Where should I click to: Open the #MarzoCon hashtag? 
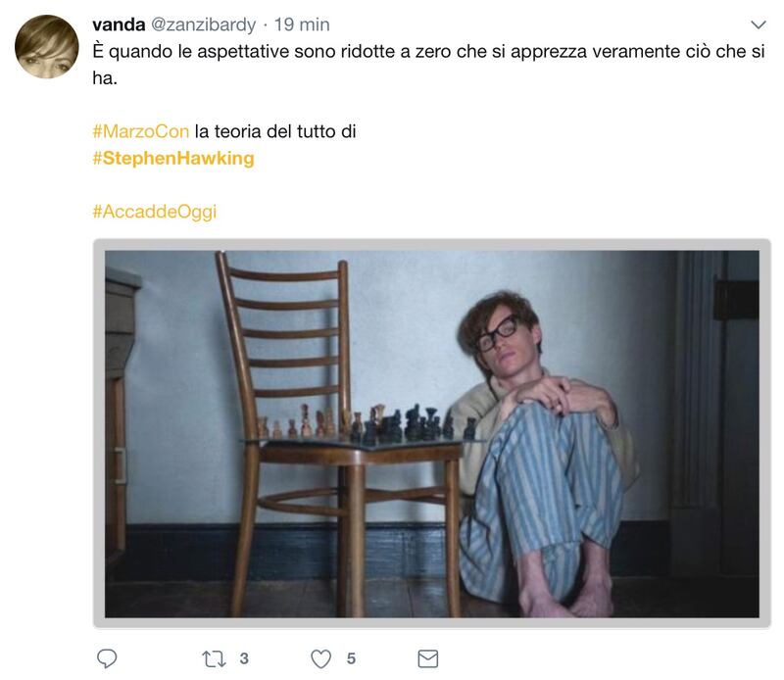click(x=140, y=131)
